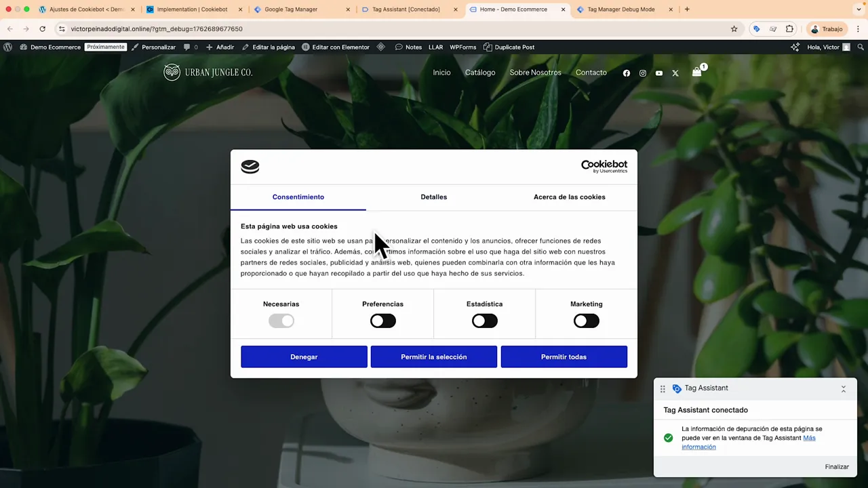
Task: Open the Trabajo Chrome profile menu
Action: click(826, 28)
